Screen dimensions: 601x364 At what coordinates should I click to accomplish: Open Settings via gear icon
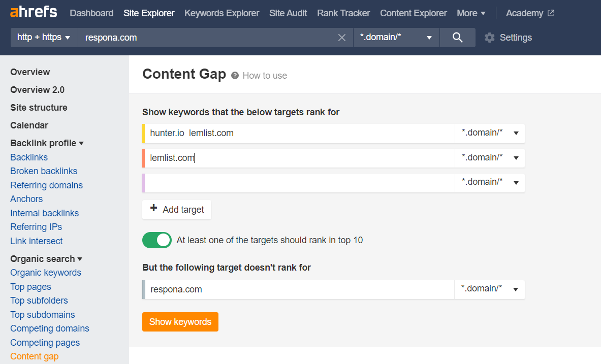[489, 38]
